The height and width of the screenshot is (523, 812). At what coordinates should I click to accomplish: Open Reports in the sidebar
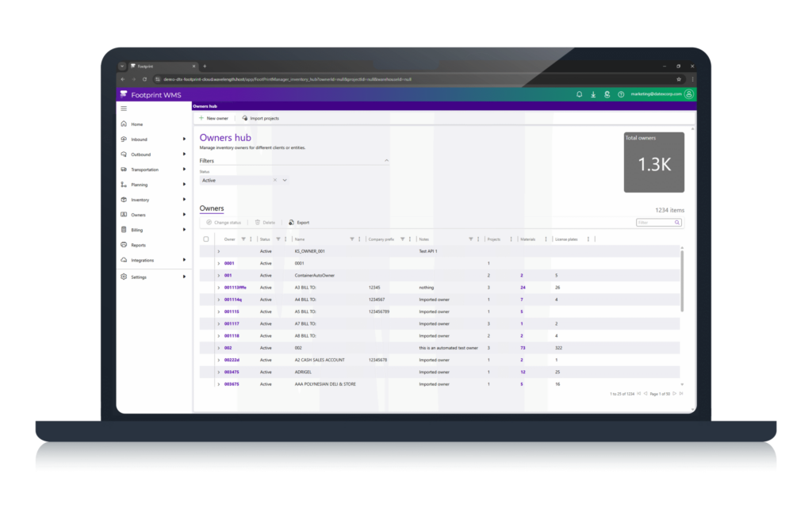pos(138,245)
